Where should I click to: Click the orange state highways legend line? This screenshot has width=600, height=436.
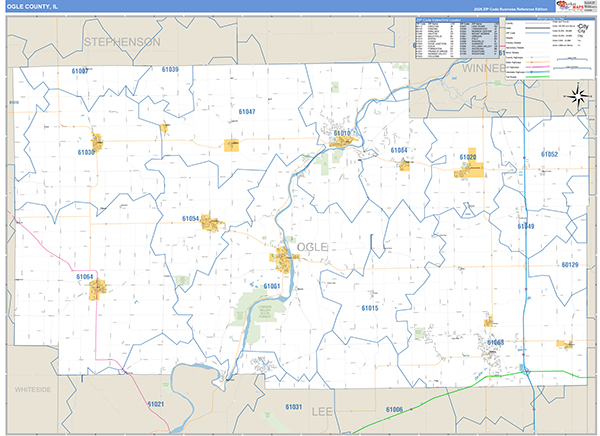click(x=537, y=62)
